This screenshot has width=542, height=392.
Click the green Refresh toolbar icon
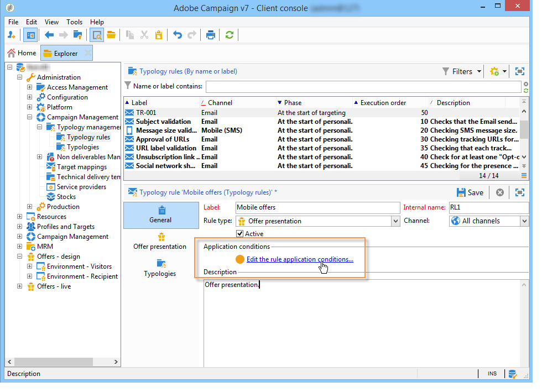[230, 35]
